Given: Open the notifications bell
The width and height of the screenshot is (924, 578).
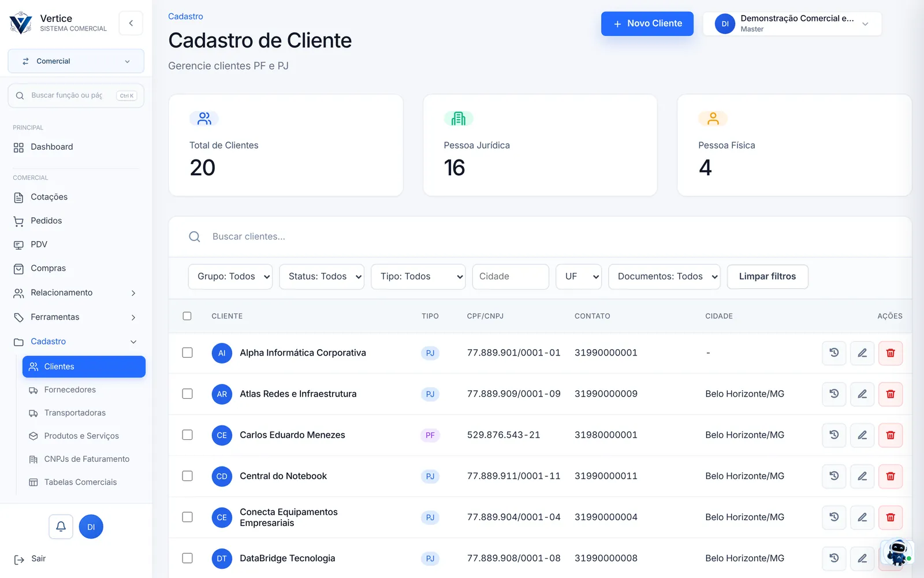Looking at the screenshot, I should point(61,527).
